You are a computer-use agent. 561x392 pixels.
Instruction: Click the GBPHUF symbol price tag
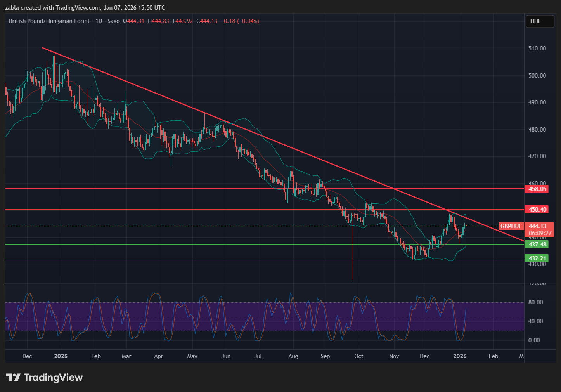coord(511,226)
